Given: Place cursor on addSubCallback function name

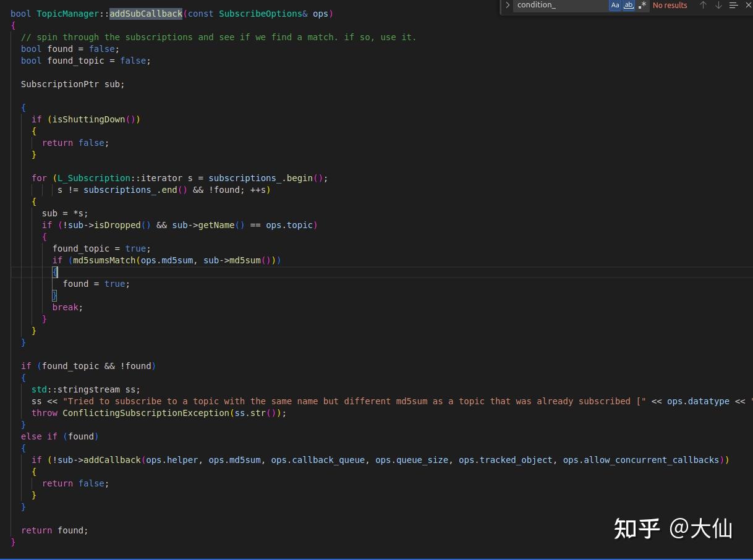Looking at the screenshot, I should click(x=146, y=13).
